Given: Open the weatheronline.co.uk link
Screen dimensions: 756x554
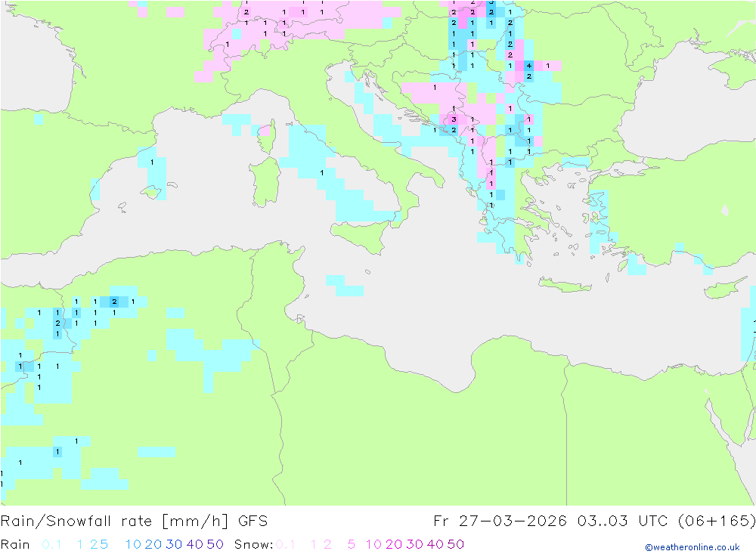Looking at the screenshot, I should [692, 547].
